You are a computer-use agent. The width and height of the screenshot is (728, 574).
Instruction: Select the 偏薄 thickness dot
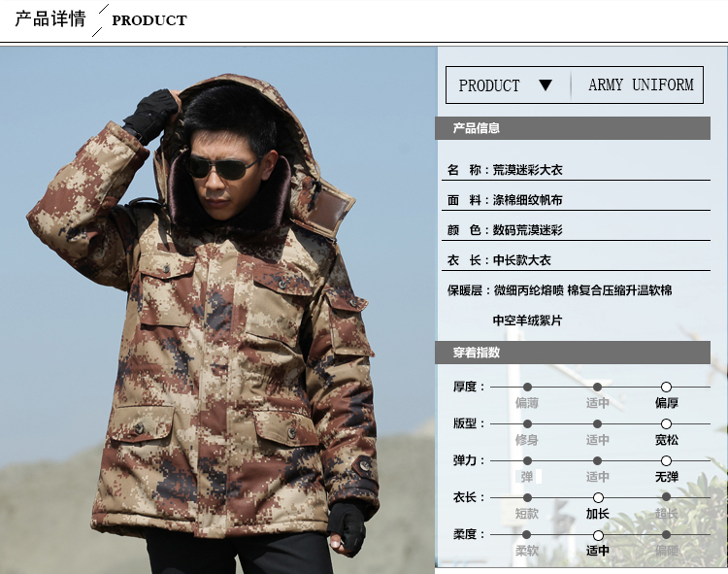527,387
